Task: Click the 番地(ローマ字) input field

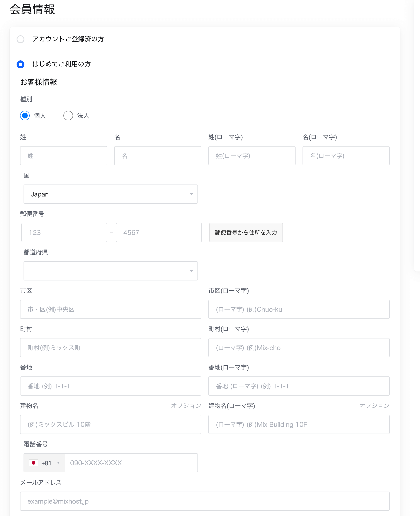Action: (299, 386)
